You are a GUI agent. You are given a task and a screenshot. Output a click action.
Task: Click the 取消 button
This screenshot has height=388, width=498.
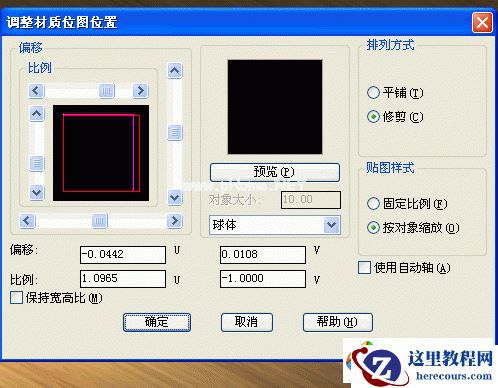(x=247, y=322)
